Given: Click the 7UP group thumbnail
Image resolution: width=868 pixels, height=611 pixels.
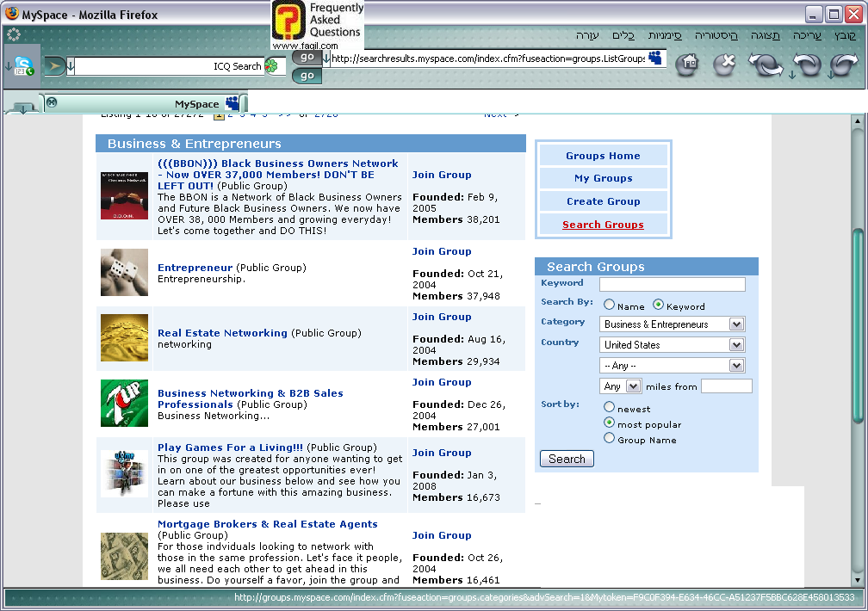Looking at the screenshot, I should (124, 403).
